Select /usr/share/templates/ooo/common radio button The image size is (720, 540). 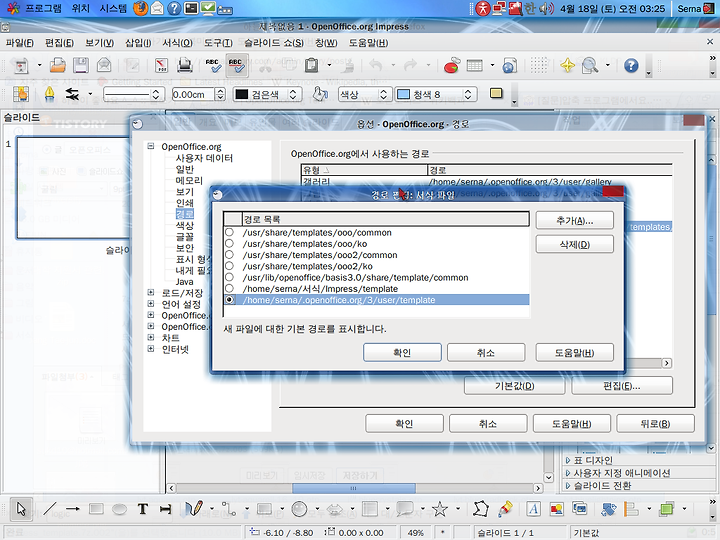pyautogui.click(x=229, y=232)
